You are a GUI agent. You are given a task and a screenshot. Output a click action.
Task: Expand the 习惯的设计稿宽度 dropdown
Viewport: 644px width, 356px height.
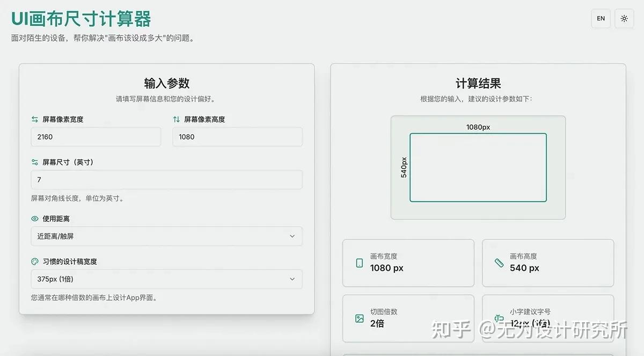pos(166,279)
